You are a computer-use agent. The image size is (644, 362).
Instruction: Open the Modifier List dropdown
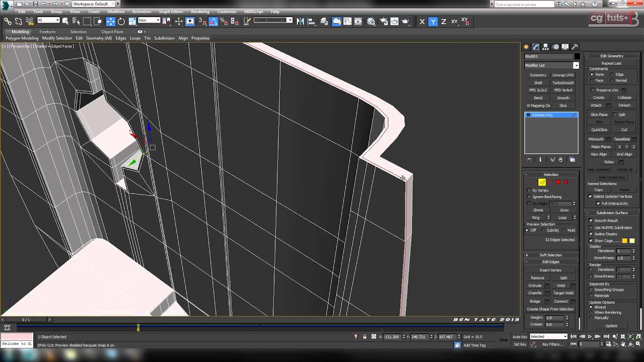click(551, 65)
